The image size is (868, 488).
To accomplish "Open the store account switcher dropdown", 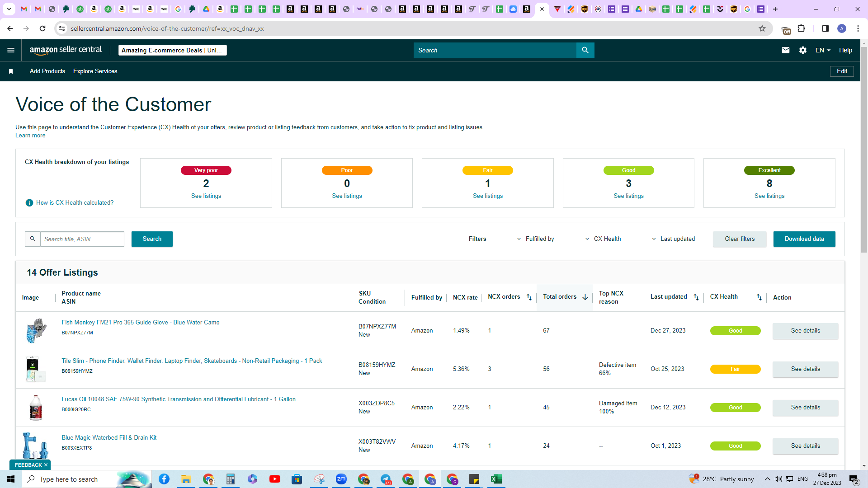I will click(173, 50).
